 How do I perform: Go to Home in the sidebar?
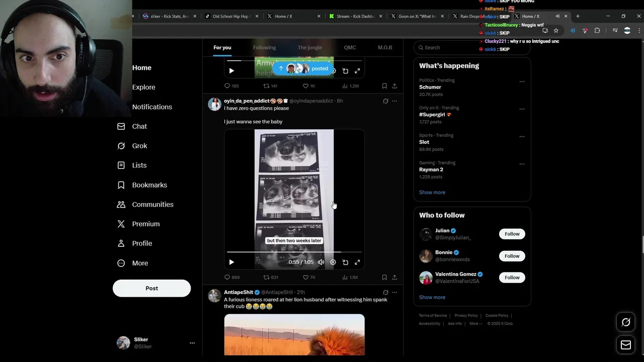coord(142,68)
